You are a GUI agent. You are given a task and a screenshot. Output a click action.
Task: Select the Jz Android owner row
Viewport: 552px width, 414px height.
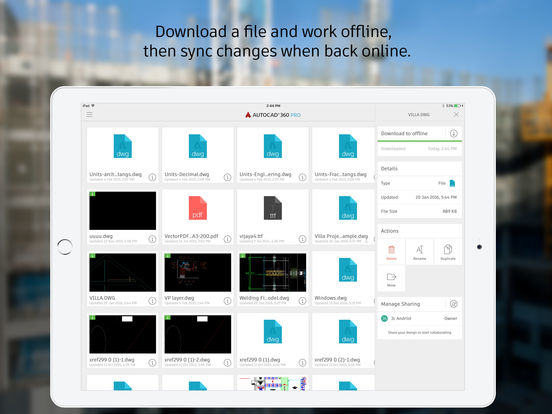point(419,318)
